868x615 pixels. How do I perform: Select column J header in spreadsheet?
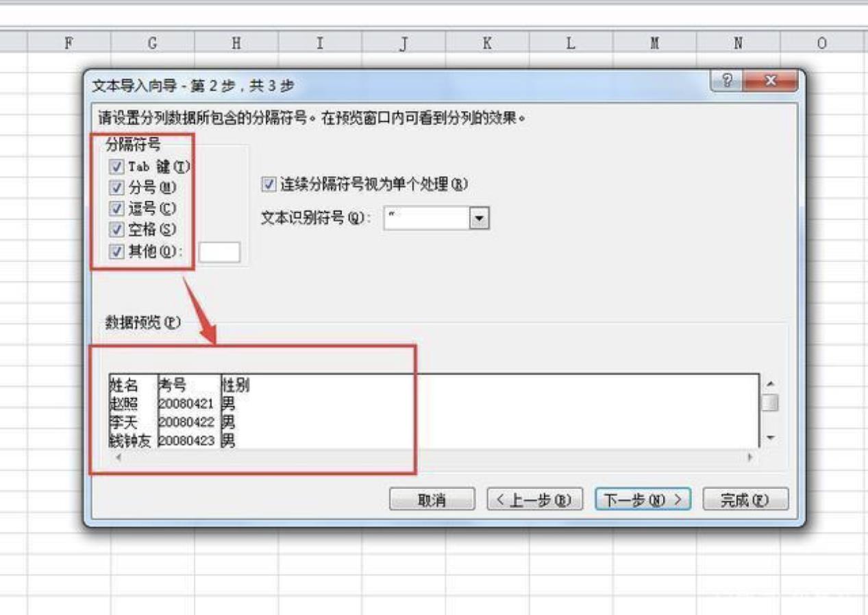[403, 43]
